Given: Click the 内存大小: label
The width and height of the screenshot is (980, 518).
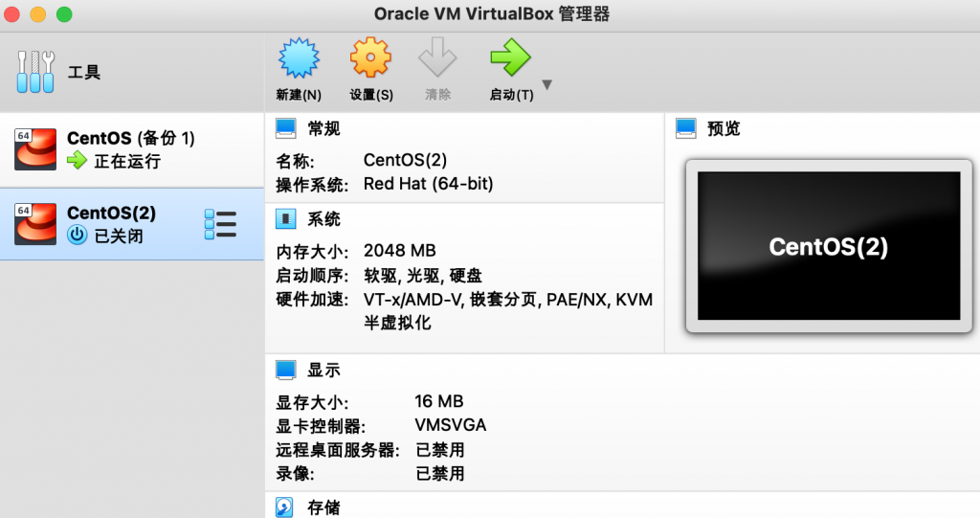Looking at the screenshot, I should 312,252.
